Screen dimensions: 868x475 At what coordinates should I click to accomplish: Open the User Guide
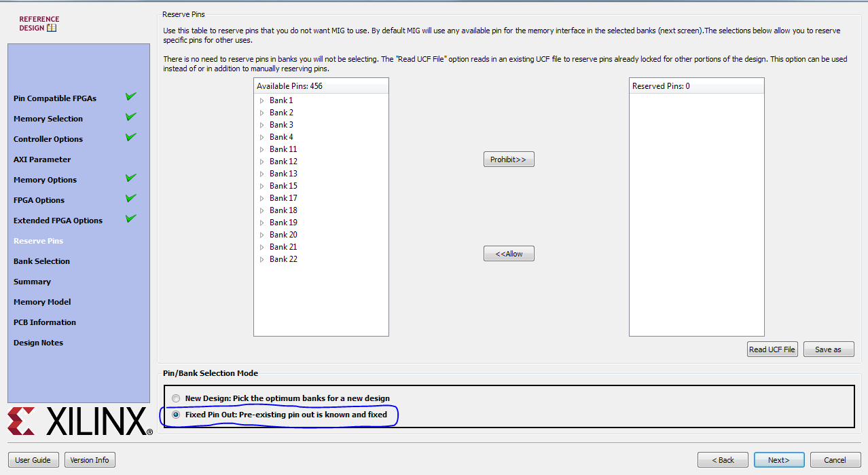pos(33,460)
